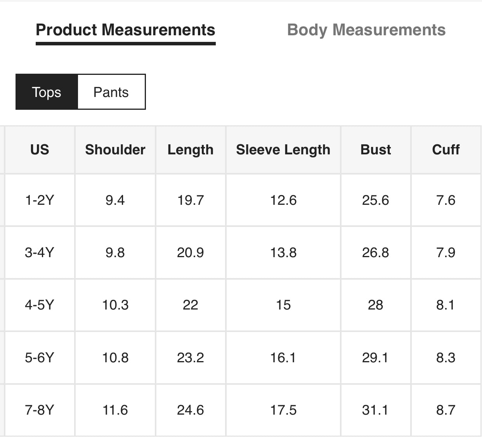This screenshot has height=448, width=482.
Task: Click the 9.4 shoulder value cell
Action: (115, 200)
